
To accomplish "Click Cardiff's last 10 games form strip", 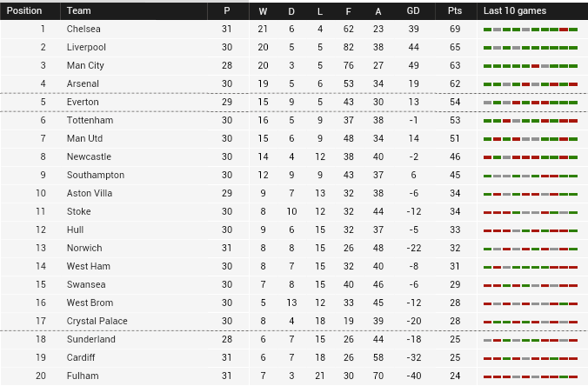I will tap(531, 359).
